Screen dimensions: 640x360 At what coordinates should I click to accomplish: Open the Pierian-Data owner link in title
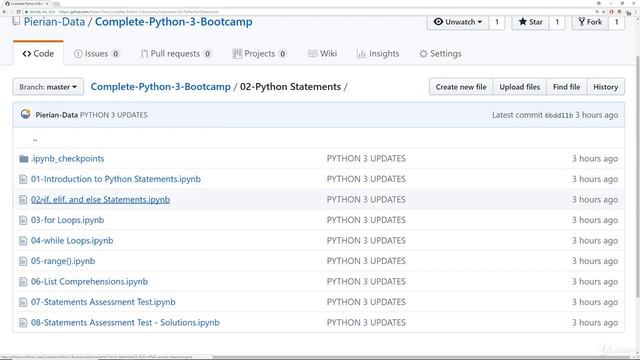click(54, 22)
